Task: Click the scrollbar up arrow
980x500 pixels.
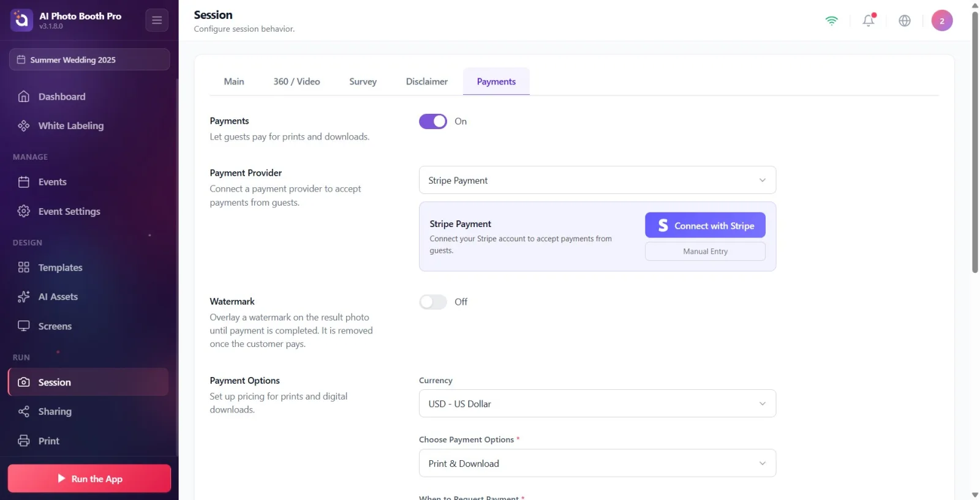Action: coord(975,5)
